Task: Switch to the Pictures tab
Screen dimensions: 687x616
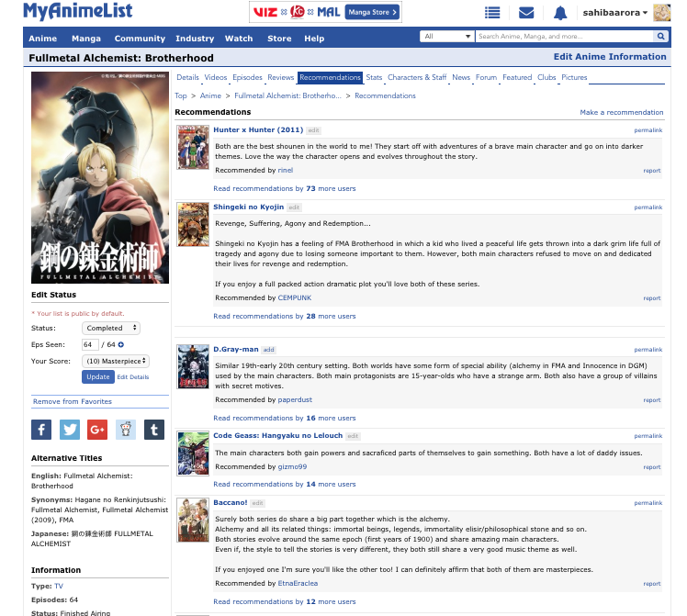Action: pos(574,77)
